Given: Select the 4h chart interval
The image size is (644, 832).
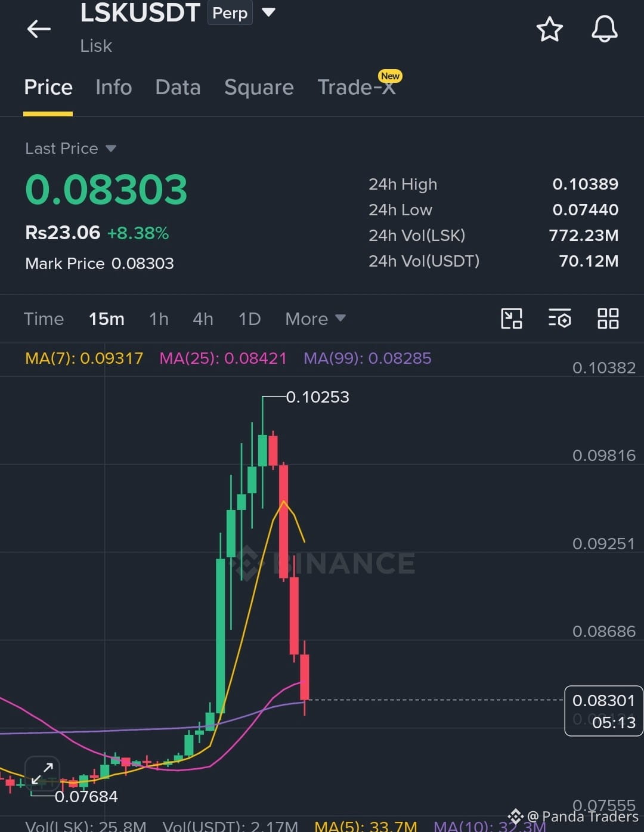Looking at the screenshot, I should point(203,318).
